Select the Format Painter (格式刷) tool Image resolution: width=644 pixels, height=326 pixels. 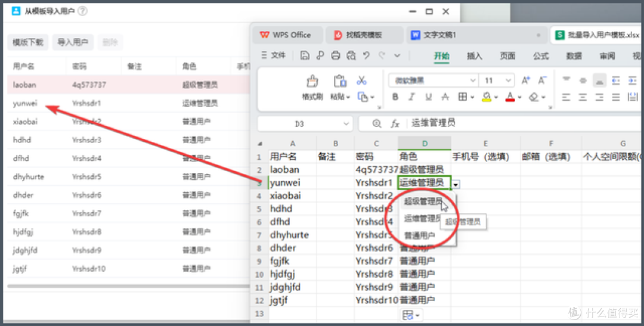[x=312, y=88]
